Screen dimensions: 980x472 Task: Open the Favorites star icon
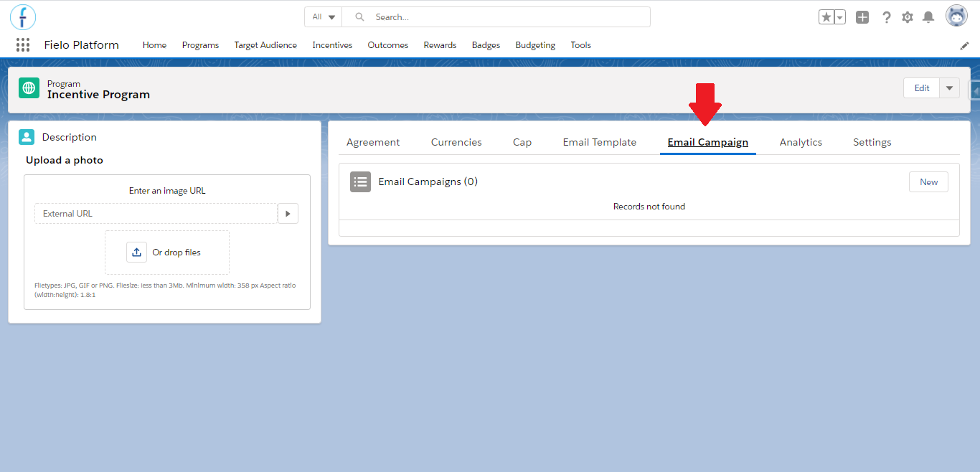[x=826, y=17]
